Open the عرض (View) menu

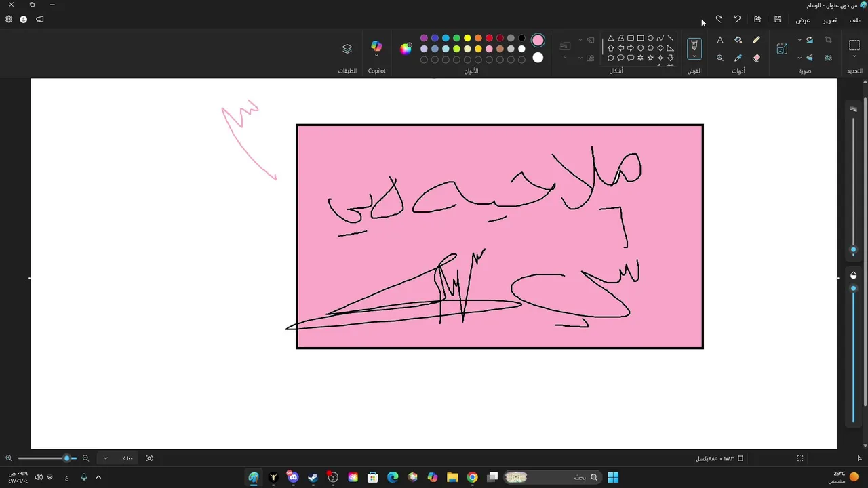(x=803, y=20)
